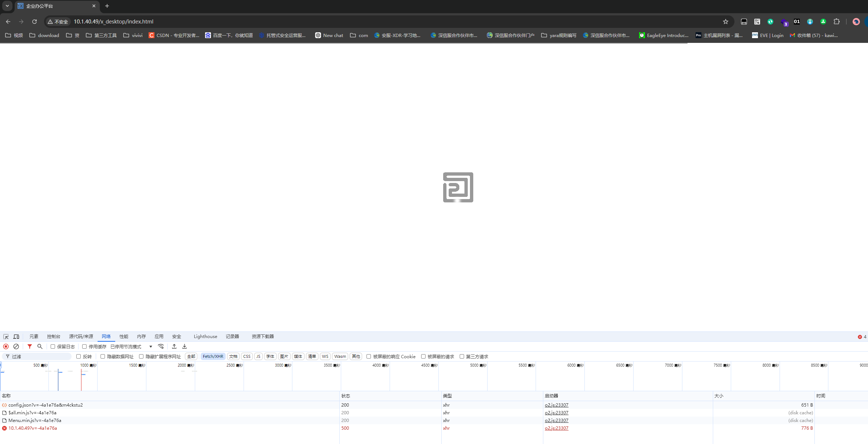Open the 已停用节流模式 throttling dropdown

tap(131, 346)
